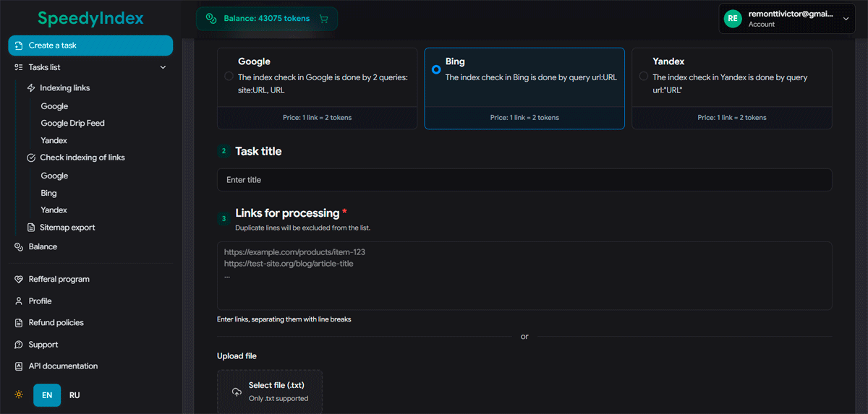Click the Google card price text
Image resolution: width=868 pixels, height=414 pixels.
[317, 118]
